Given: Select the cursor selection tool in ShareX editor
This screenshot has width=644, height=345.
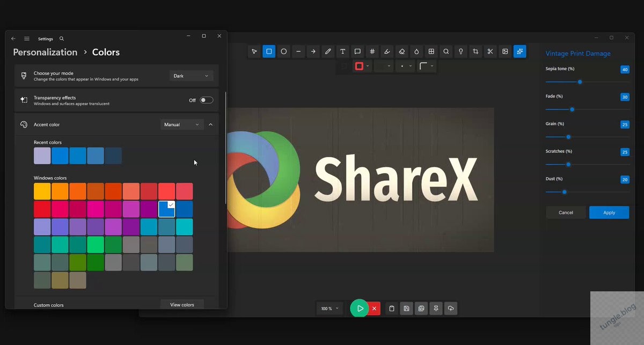Looking at the screenshot, I should 254,52.
